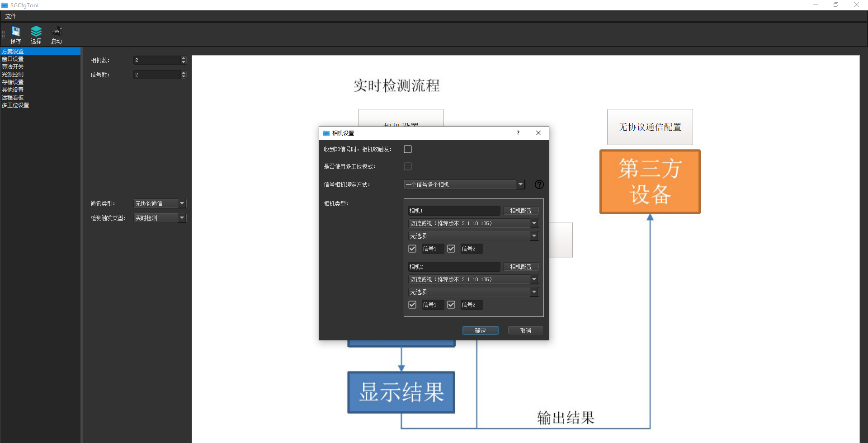868x443 pixels.
Task: Start detection using the 启动 icon
Action: (56, 34)
